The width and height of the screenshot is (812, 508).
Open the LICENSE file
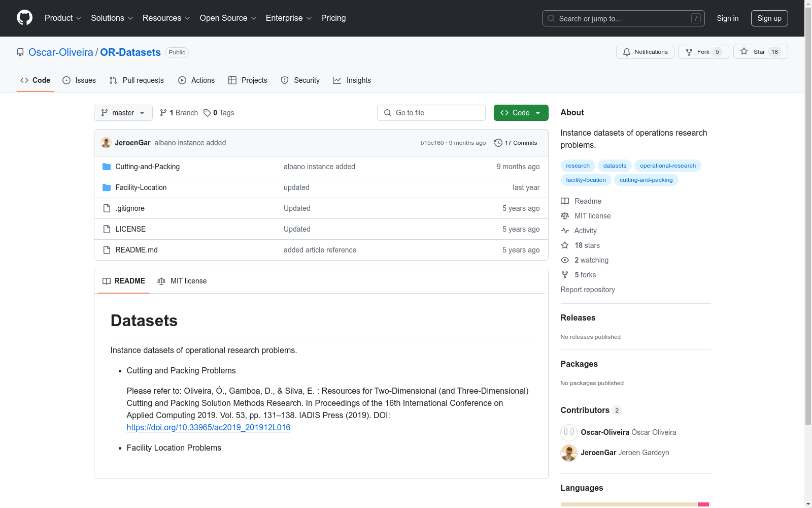point(130,229)
